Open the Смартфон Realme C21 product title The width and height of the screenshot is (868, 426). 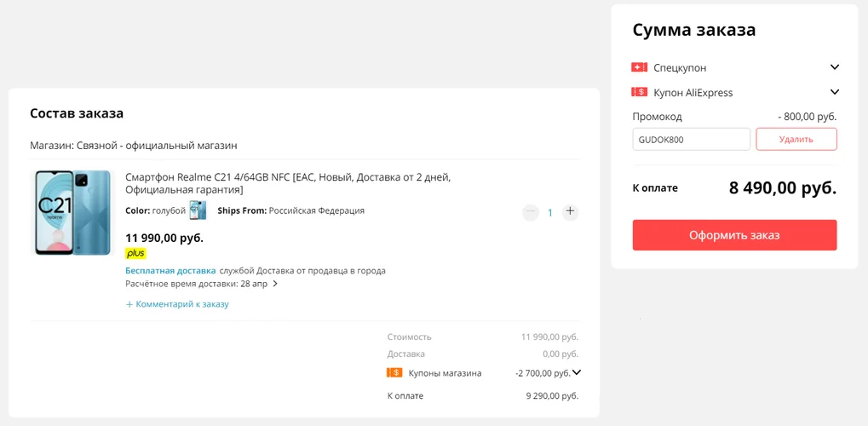pyautogui.click(x=289, y=183)
